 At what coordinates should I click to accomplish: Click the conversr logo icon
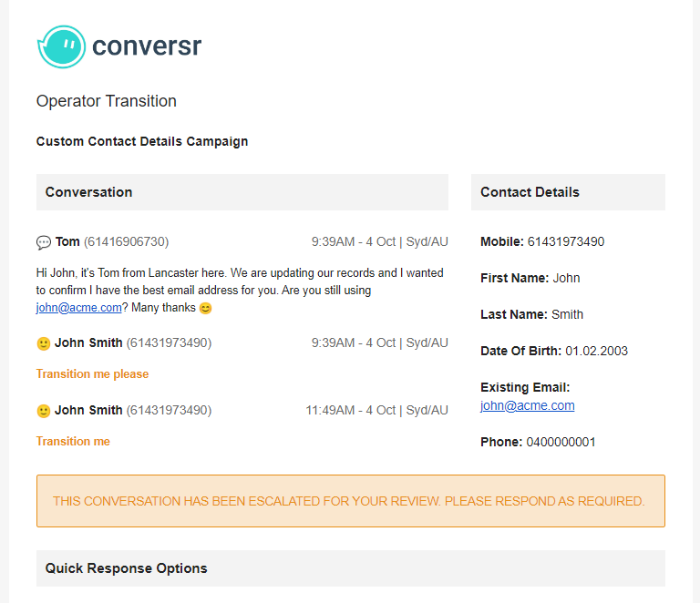(61, 46)
